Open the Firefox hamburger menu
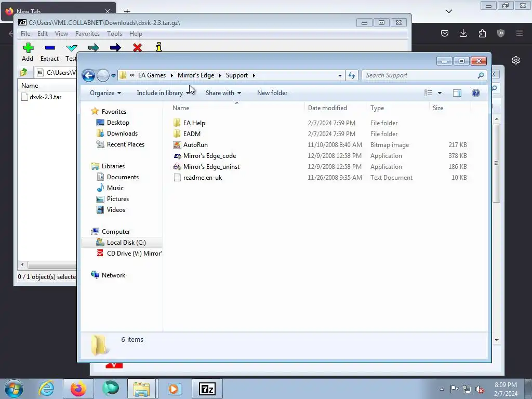The image size is (532, 399). point(520,33)
